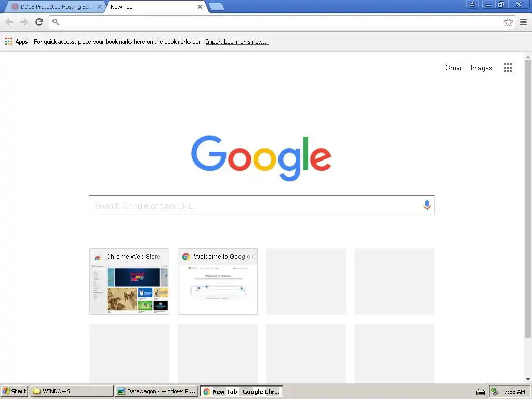This screenshot has width=532, height=399.
Task: Open a new tab with the tab-strip button
Action: (x=217, y=7)
